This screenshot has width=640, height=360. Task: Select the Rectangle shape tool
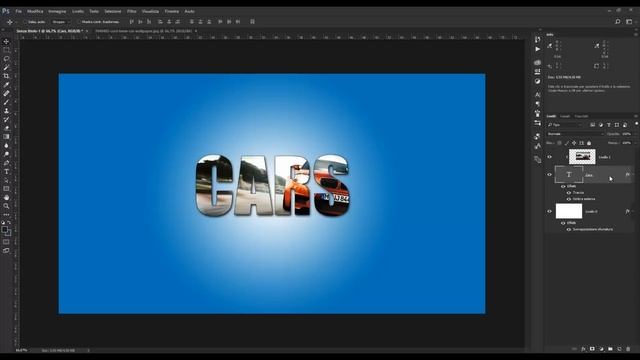[6, 189]
